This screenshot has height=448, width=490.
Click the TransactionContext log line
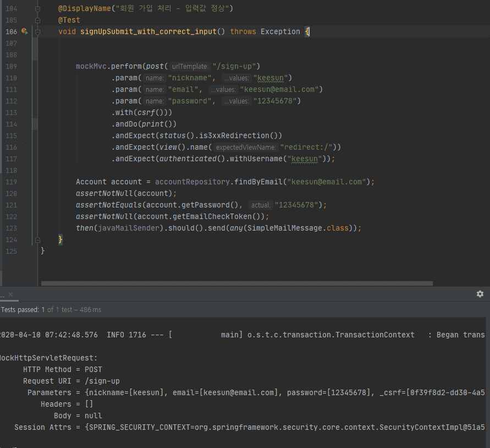tap(242, 335)
